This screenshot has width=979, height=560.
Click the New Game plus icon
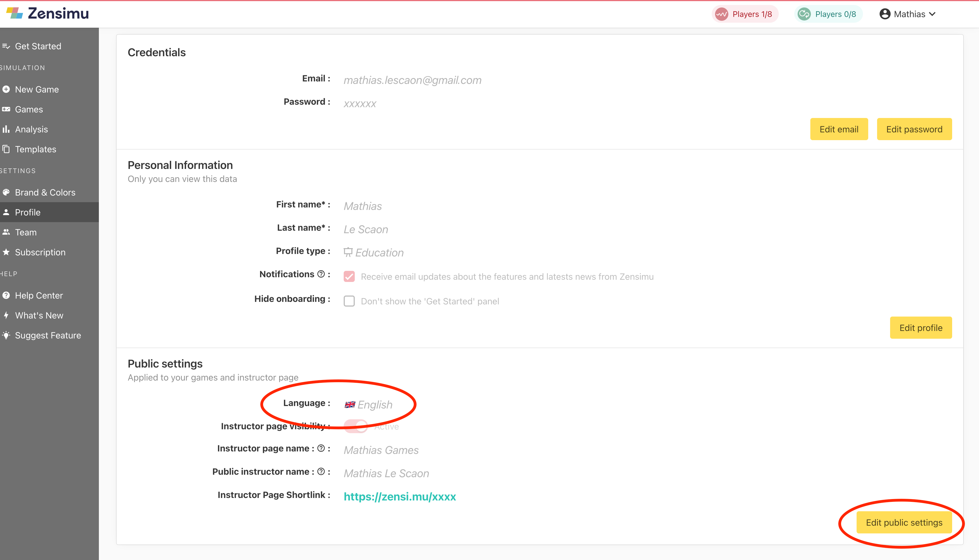6,89
